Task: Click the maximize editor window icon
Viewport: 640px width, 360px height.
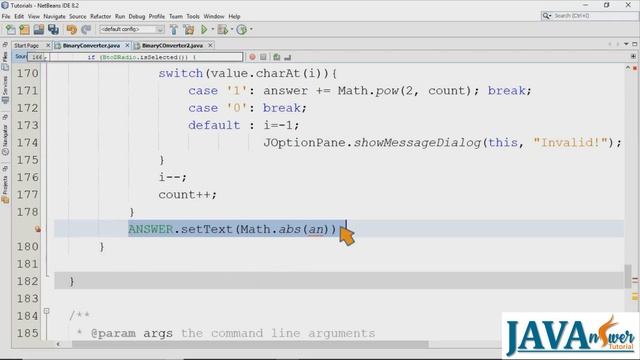Action: (x=635, y=44)
